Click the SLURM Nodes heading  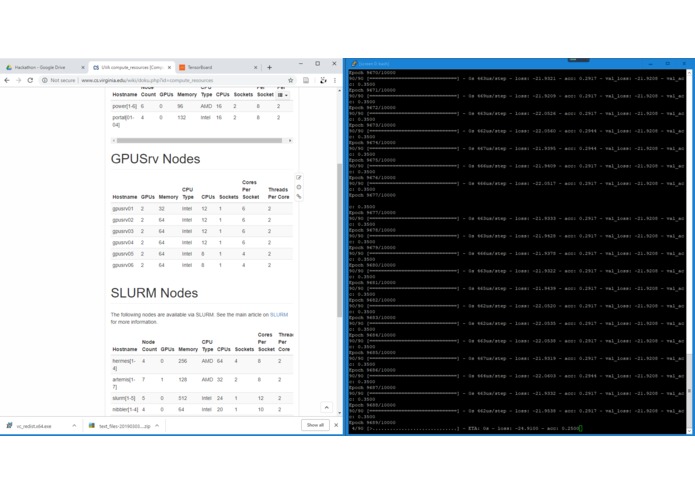pos(154,293)
